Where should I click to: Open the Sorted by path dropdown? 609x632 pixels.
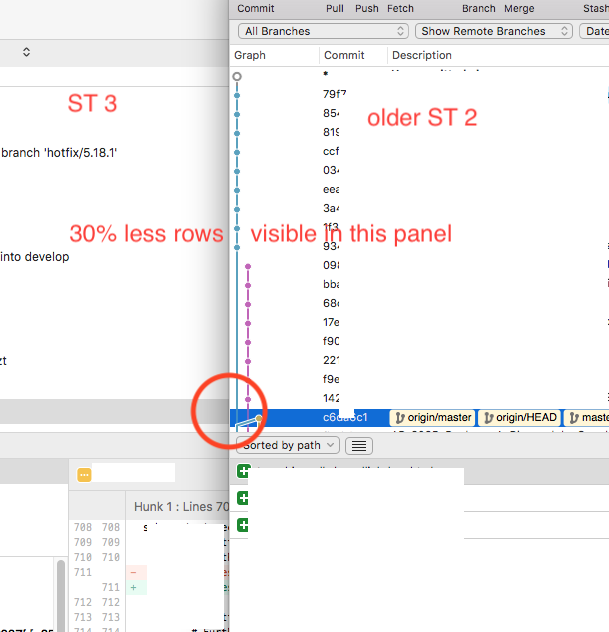[288, 445]
